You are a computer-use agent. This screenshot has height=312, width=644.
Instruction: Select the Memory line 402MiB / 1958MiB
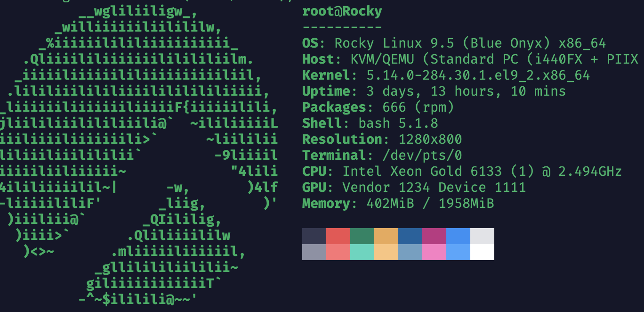398,204
